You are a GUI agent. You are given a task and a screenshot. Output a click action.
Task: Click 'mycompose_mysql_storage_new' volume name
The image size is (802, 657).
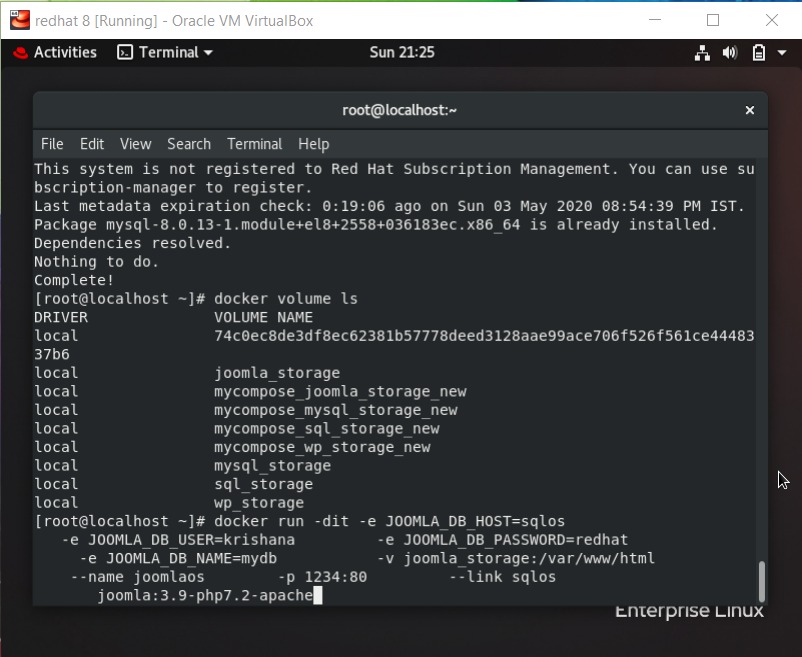(336, 410)
